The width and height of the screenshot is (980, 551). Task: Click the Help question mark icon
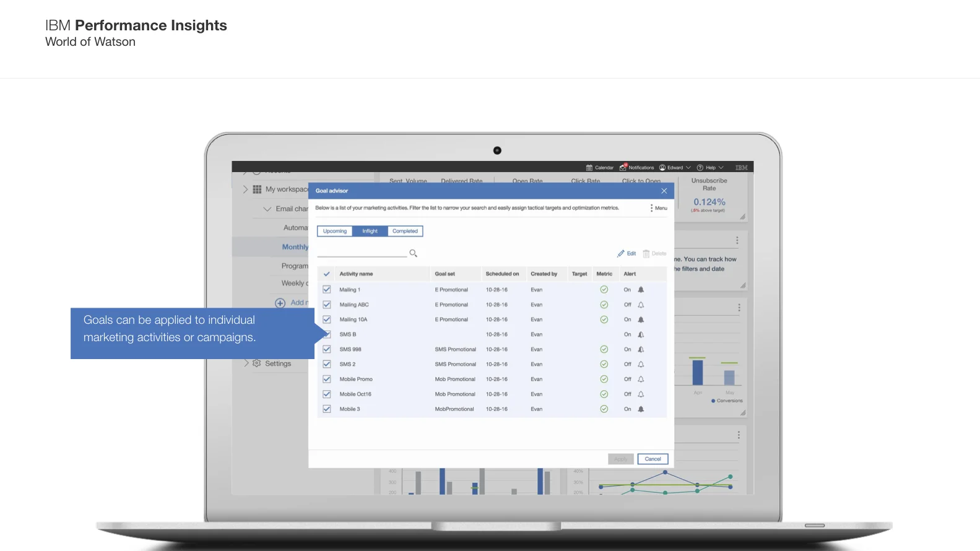[700, 168]
